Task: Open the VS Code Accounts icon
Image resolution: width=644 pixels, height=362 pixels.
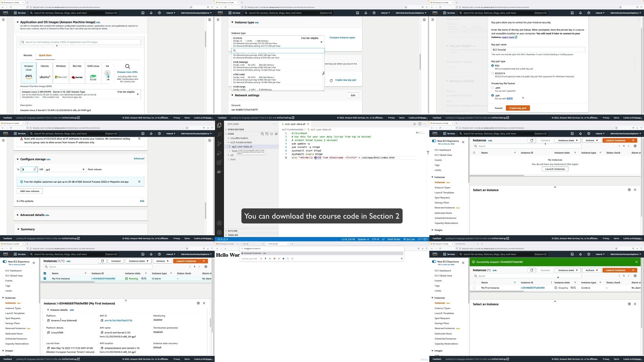Action: (219, 223)
